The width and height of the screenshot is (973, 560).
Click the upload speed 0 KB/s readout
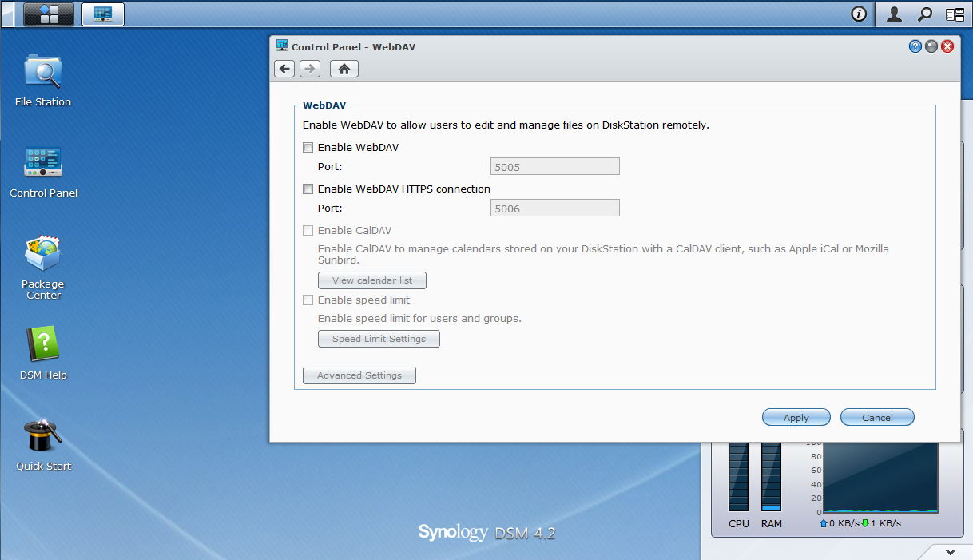(840, 523)
